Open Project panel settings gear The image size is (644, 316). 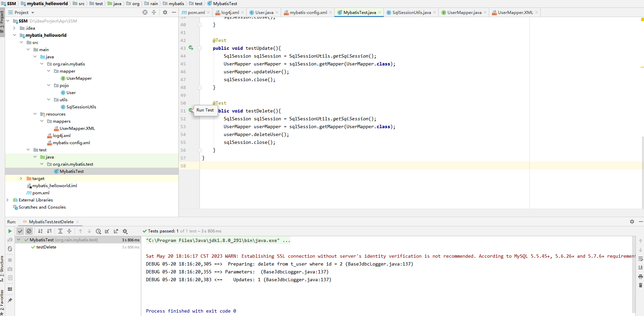click(165, 12)
